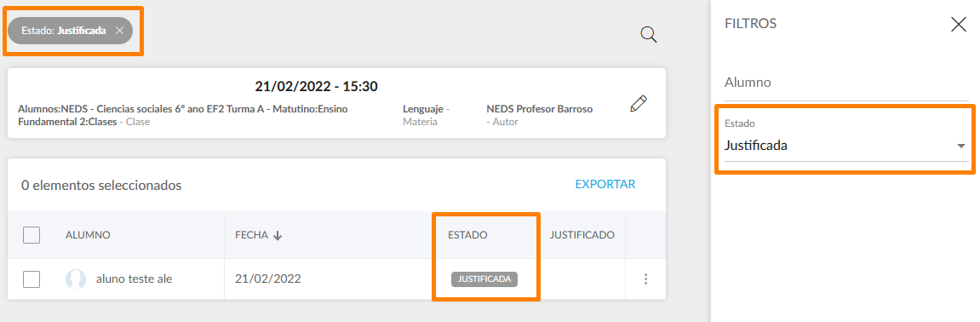Expand the Estado dropdown arrow
The height and width of the screenshot is (322, 980).
(x=960, y=146)
